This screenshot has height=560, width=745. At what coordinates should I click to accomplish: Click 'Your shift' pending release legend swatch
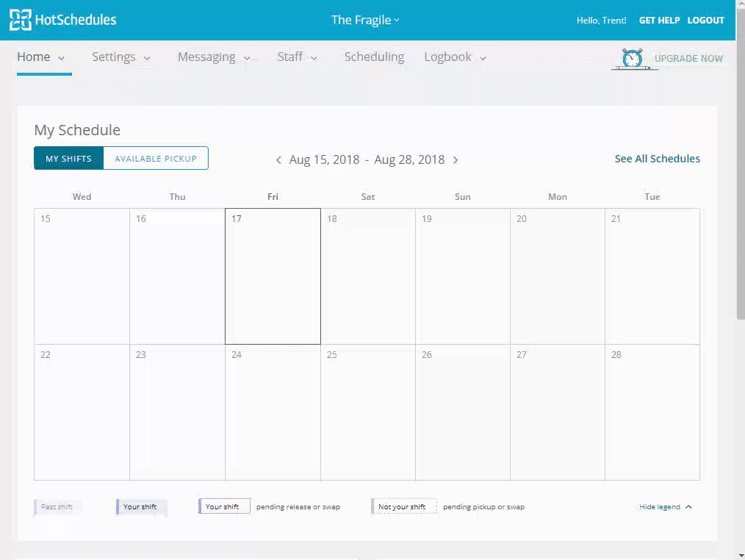[x=224, y=507]
